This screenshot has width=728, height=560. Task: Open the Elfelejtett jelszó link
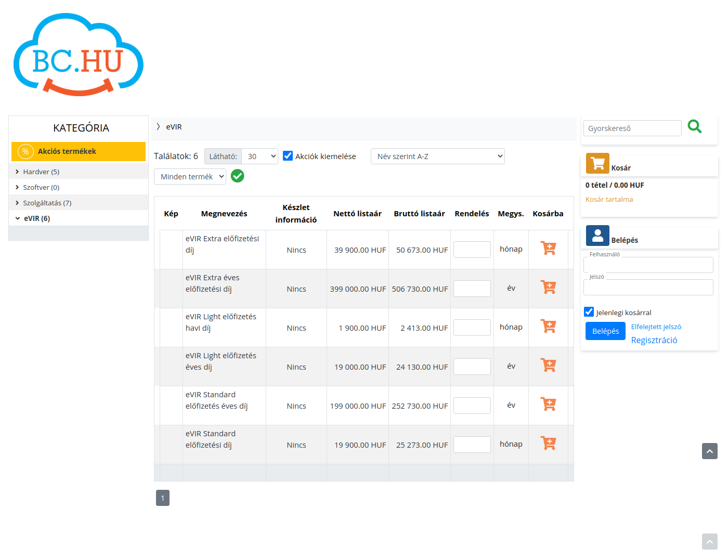656,327
